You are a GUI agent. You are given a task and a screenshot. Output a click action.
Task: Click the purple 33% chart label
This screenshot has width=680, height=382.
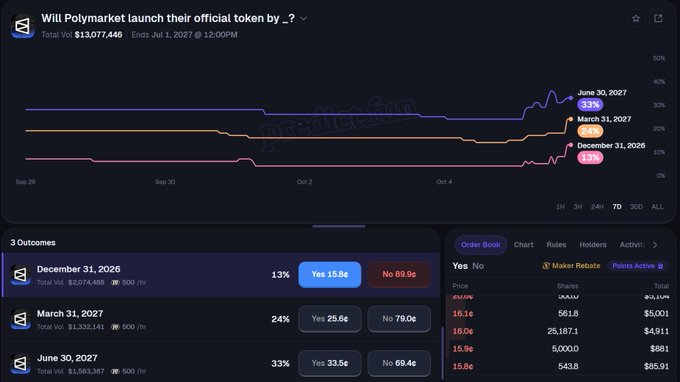(590, 104)
